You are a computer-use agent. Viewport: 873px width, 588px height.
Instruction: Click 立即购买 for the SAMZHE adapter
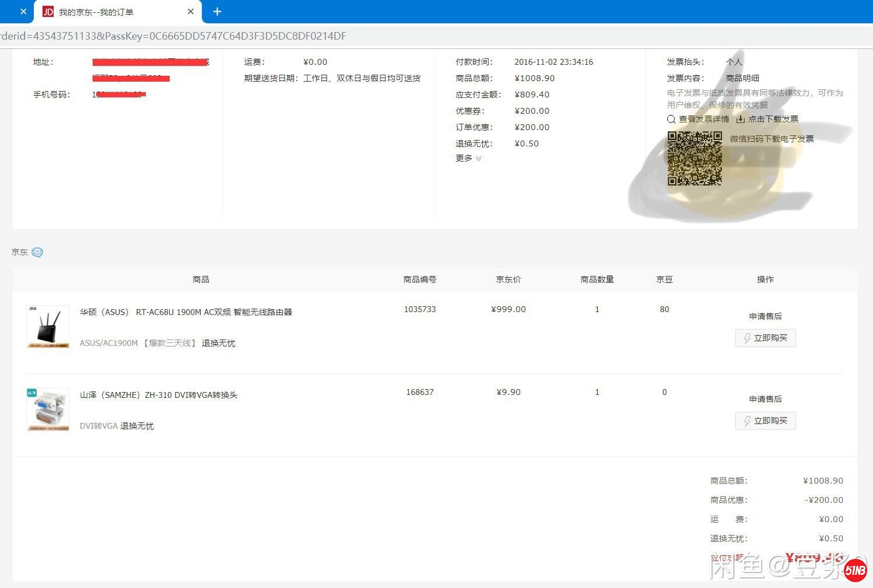click(x=765, y=421)
